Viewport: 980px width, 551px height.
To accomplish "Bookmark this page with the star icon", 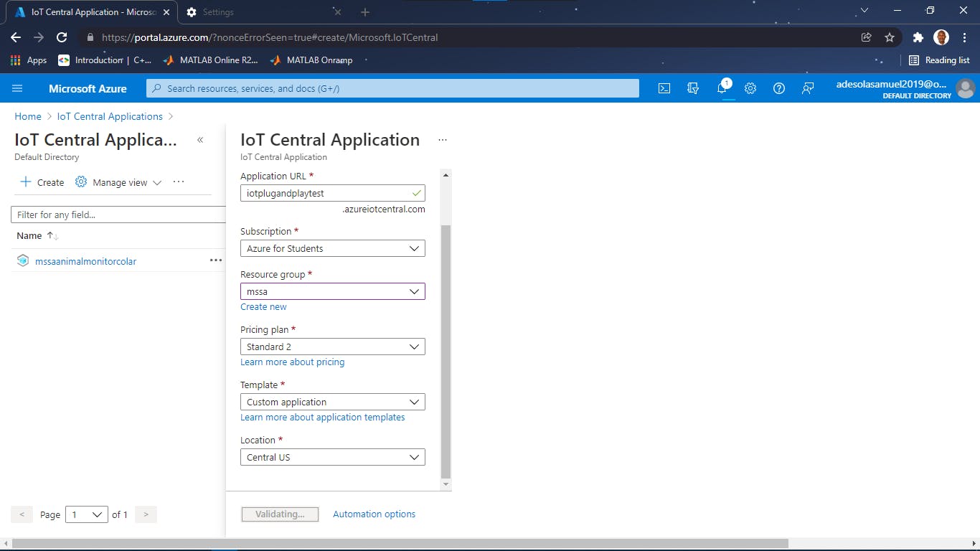I will (x=890, y=37).
